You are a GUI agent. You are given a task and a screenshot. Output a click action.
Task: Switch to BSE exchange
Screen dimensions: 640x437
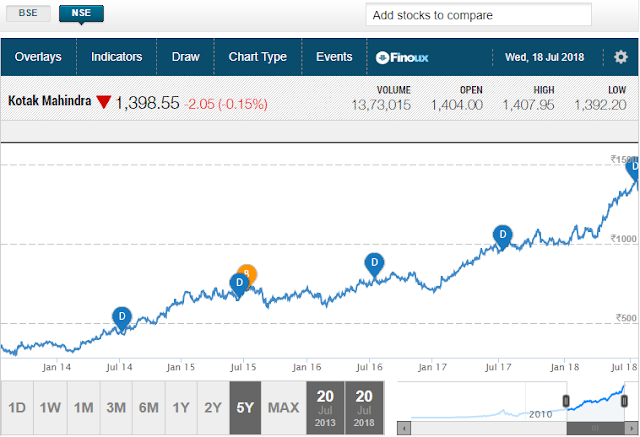[28, 13]
